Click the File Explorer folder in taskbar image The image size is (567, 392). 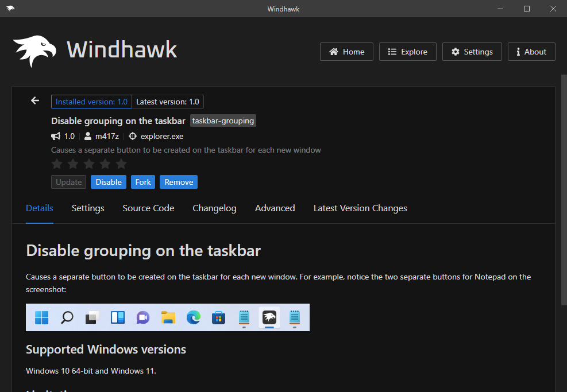168,317
